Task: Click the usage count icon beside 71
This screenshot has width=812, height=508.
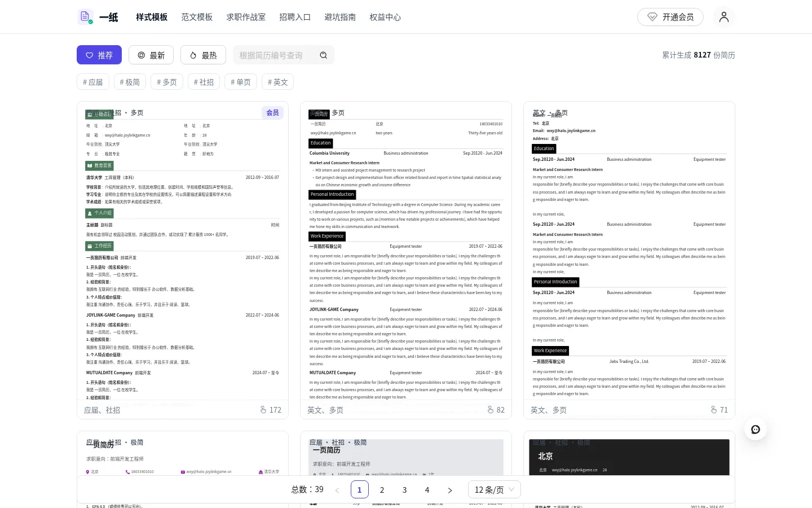Action: point(714,410)
